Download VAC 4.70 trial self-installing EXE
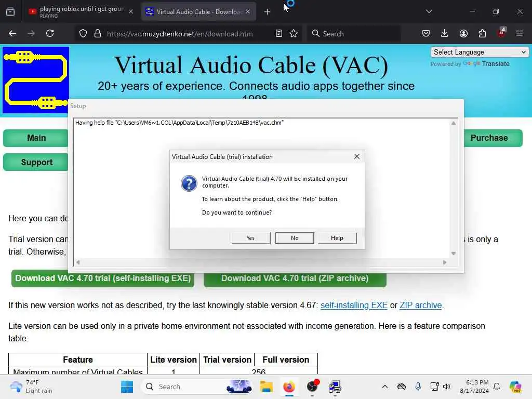532x399 pixels. pos(103,278)
